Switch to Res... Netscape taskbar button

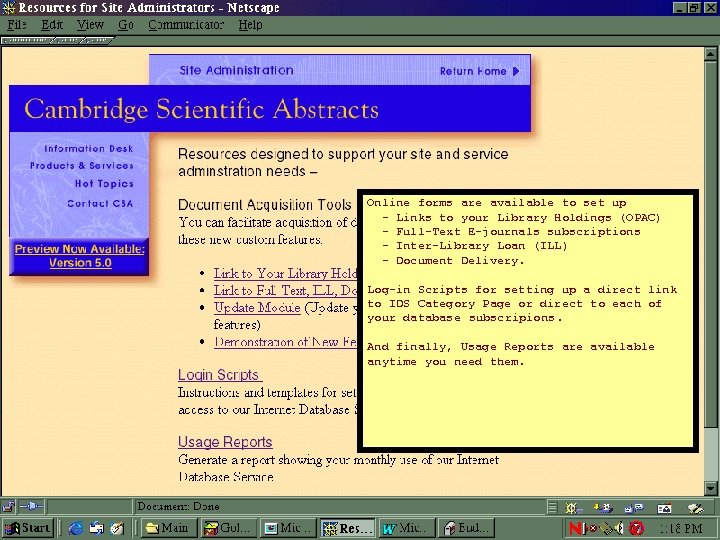coord(348,528)
